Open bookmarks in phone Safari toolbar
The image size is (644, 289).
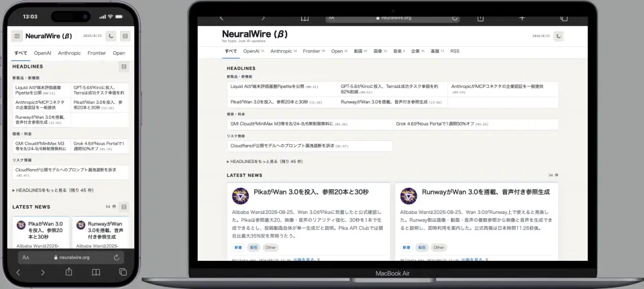[96, 272]
